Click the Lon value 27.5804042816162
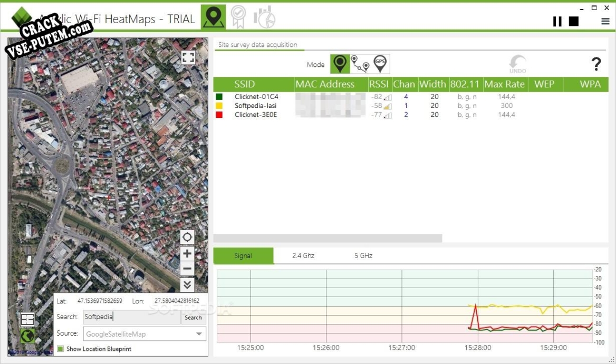 coord(177,301)
